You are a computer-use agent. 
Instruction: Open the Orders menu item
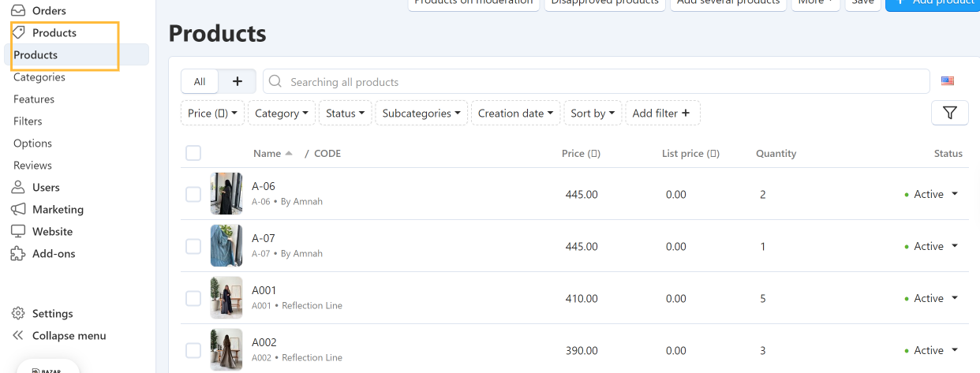point(49,11)
